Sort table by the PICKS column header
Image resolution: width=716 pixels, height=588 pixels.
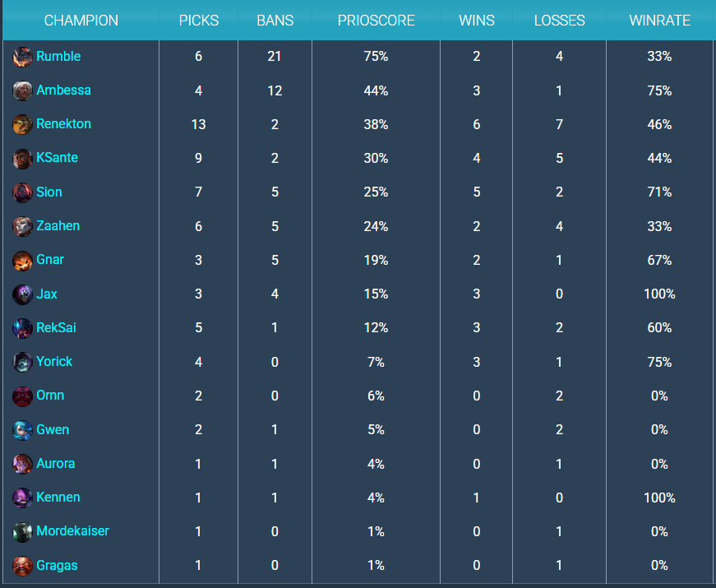point(199,21)
